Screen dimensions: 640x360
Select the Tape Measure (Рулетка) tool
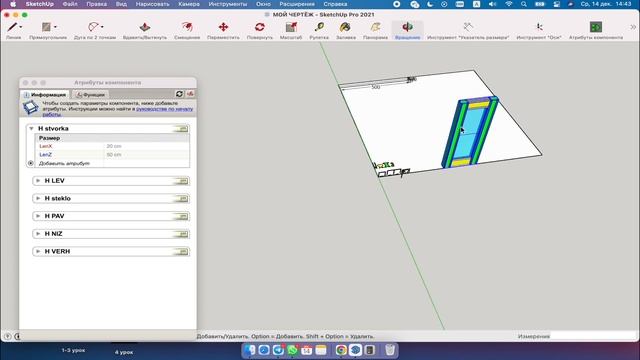coord(319,27)
